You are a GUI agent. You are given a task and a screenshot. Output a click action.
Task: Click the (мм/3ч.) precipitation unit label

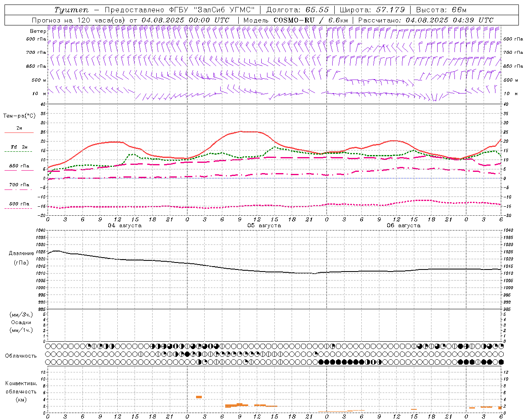[x=21, y=315]
